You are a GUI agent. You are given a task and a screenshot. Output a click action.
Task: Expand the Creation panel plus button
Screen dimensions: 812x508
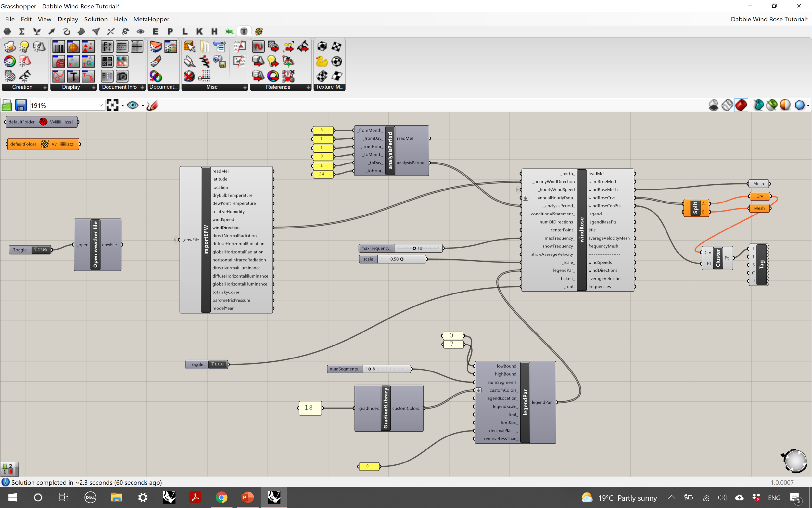coord(45,87)
